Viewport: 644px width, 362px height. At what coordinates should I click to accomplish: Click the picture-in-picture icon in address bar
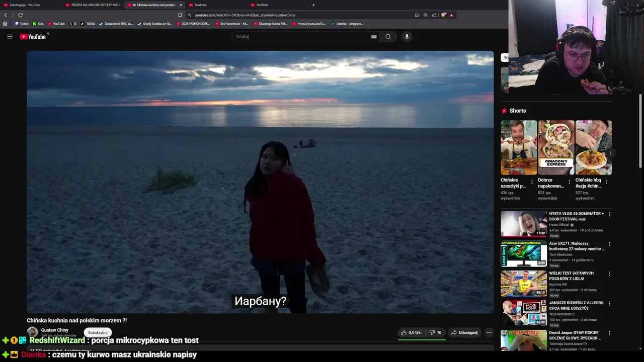[x=417, y=15]
